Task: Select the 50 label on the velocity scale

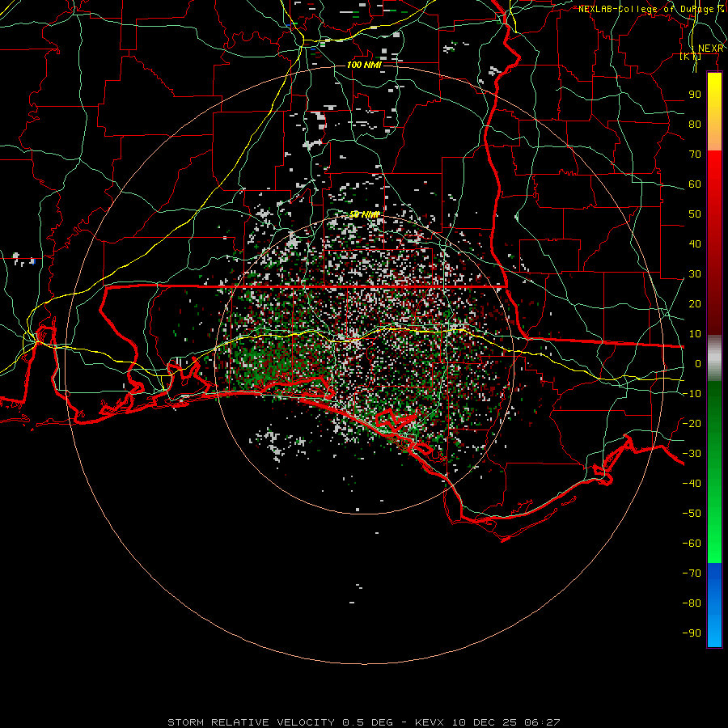Action: (695, 214)
